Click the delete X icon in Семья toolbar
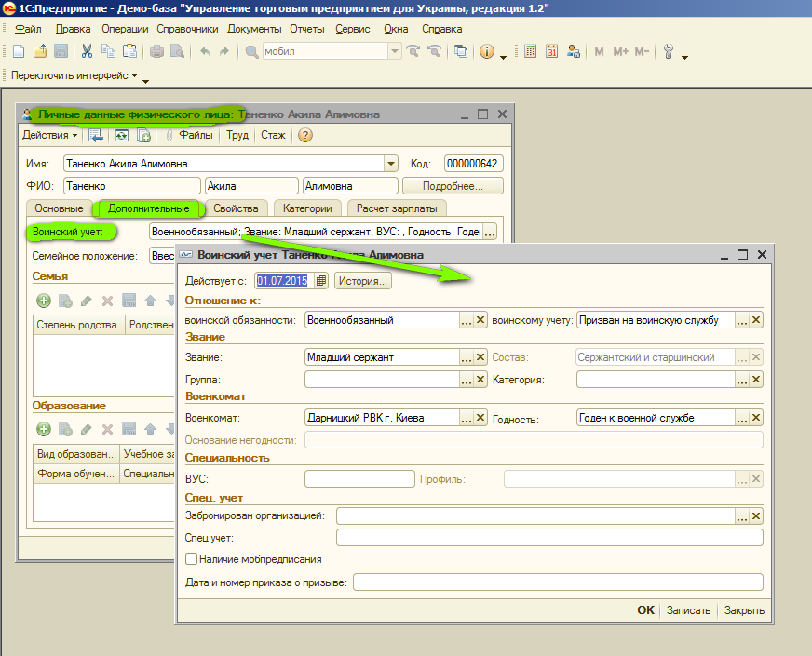 (107, 301)
